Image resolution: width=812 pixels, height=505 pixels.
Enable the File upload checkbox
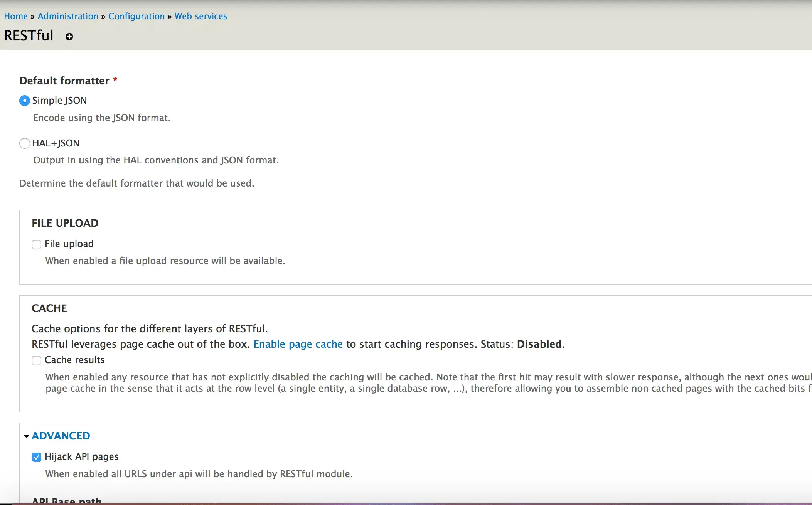[x=37, y=244]
